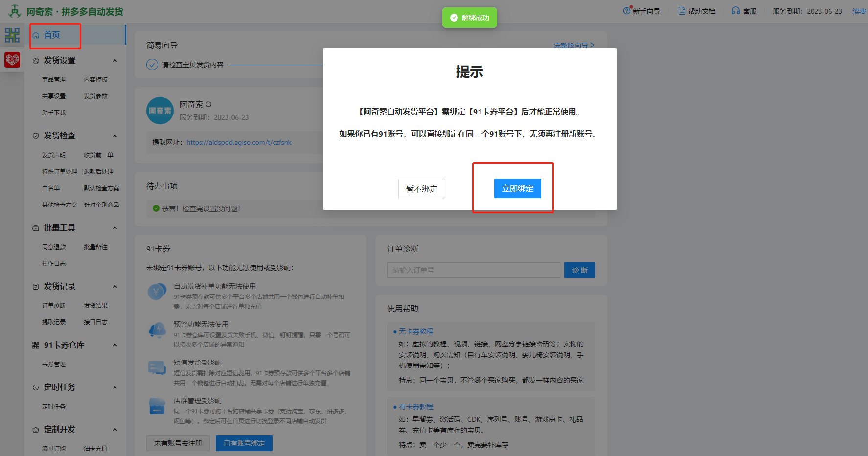
Task: Open 特殊订单处理 menu item
Action: pos(60,171)
